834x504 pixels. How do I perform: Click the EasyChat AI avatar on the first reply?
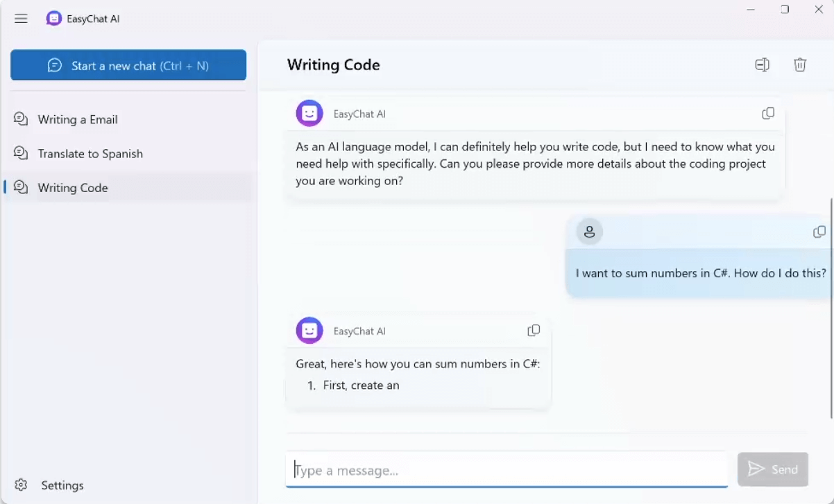tap(309, 113)
